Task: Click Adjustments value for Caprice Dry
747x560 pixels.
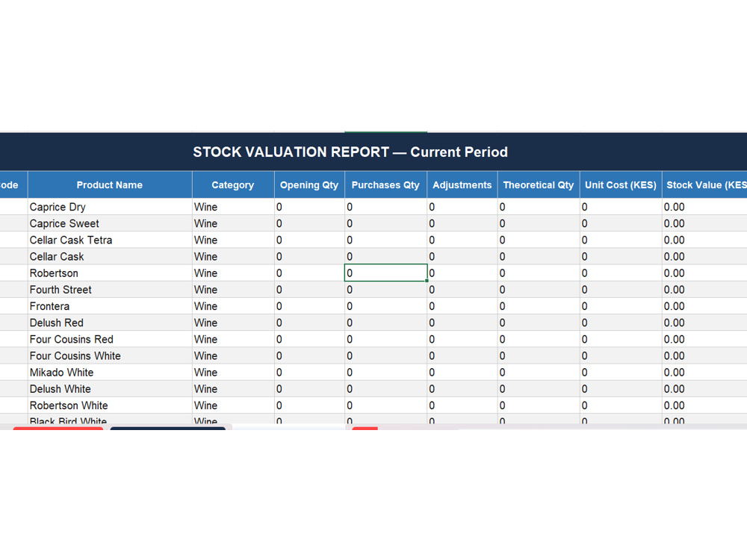Action: (462, 207)
